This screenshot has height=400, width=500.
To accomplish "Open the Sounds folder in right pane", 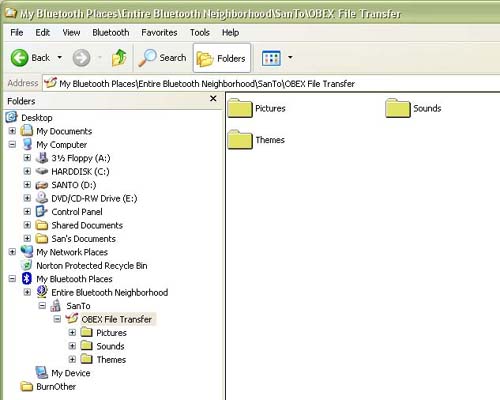I will pyautogui.click(x=413, y=108).
